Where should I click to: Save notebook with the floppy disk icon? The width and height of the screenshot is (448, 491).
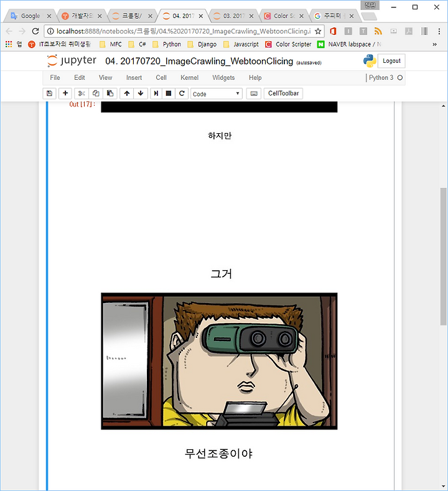(x=49, y=93)
